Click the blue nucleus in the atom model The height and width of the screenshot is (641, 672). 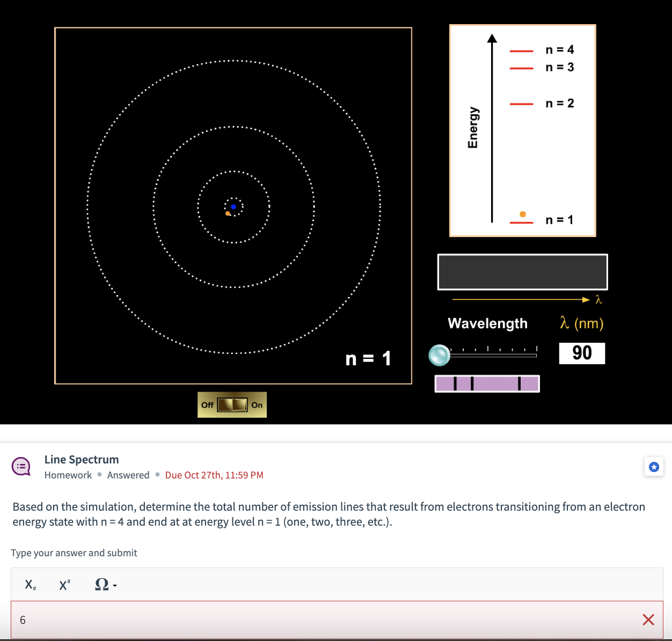(x=233, y=207)
